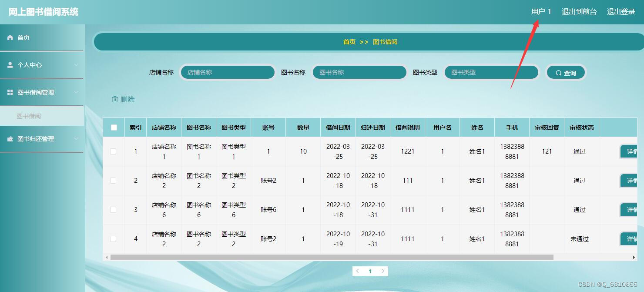
Task: Click the magnifier icon inside the 查询 button
Action: coord(558,72)
